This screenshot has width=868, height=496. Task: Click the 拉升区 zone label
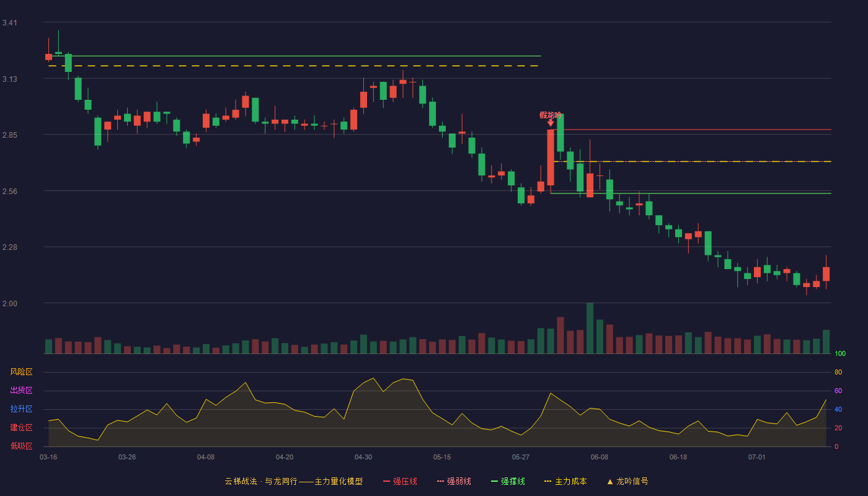(21, 409)
